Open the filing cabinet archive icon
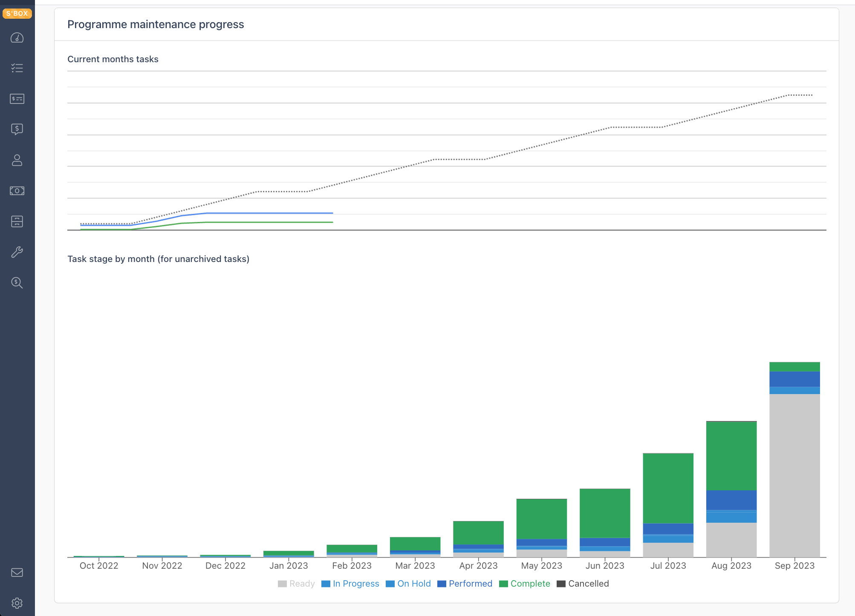 pos(17,221)
